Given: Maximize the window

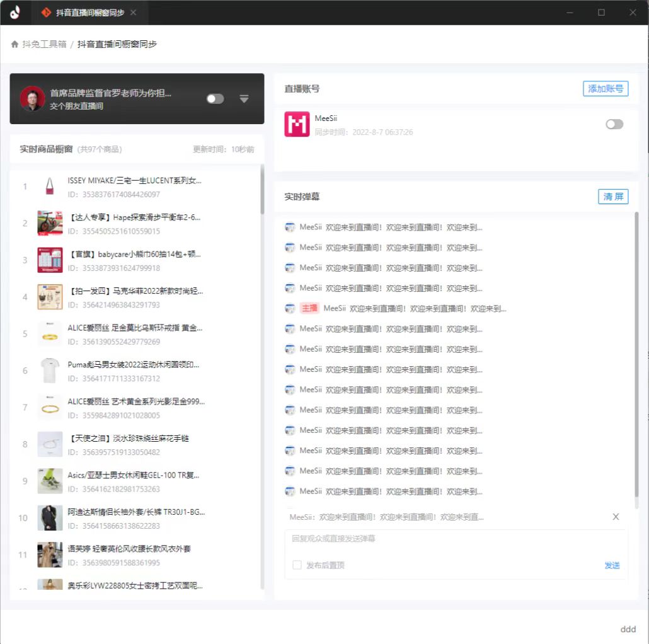Looking at the screenshot, I should [x=601, y=13].
